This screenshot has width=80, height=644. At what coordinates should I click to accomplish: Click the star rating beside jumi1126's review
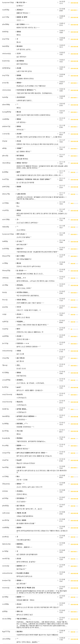(x=74, y=17)
